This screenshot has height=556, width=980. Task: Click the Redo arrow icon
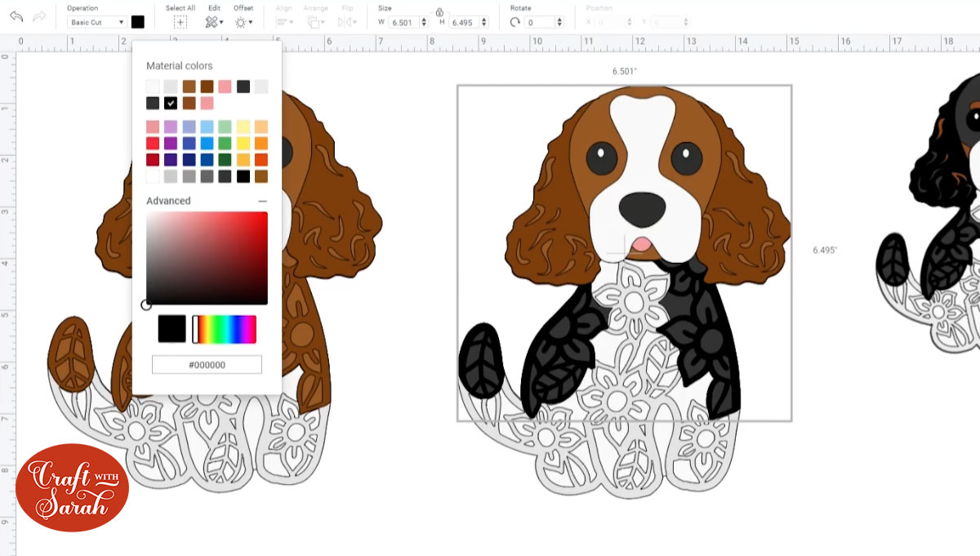(39, 16)
